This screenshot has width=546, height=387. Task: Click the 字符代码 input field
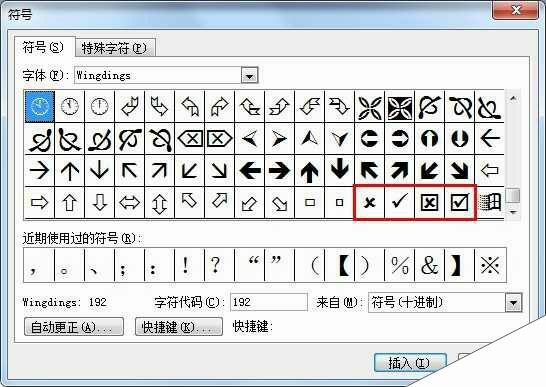coord(269,302)
